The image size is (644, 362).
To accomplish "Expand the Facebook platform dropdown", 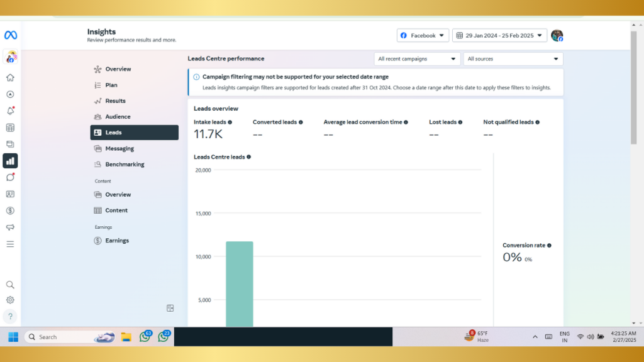I will click(x=423, y=36).
